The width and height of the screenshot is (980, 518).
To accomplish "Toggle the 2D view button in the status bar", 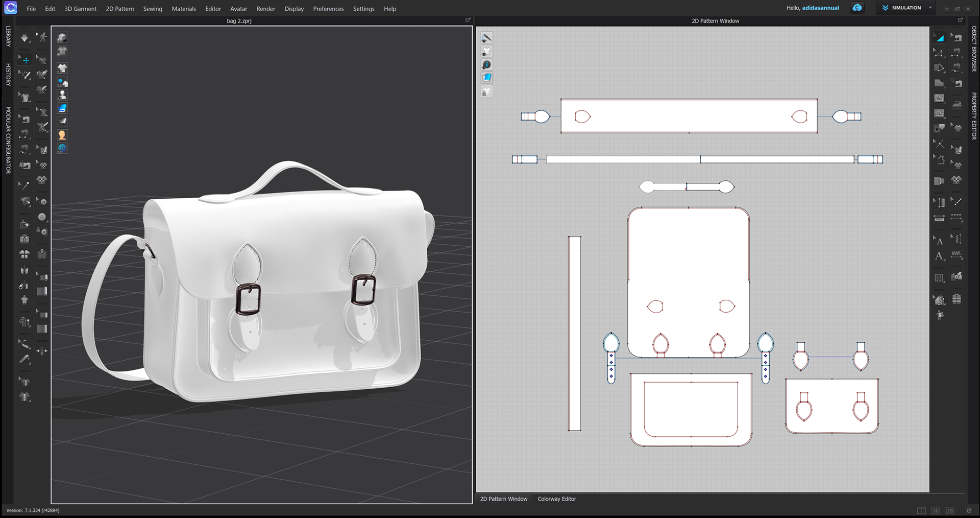I will [x=949, y=510].
